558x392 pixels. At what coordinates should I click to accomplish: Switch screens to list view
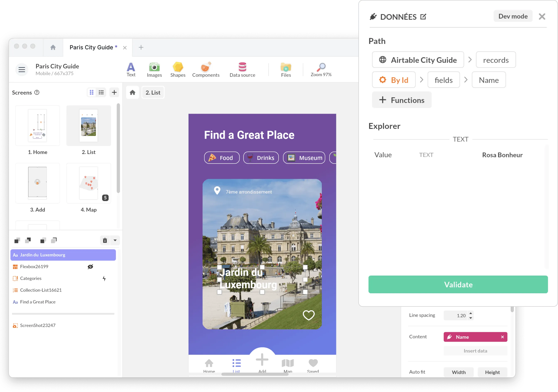pyautogui.click(x=101, y=92)
